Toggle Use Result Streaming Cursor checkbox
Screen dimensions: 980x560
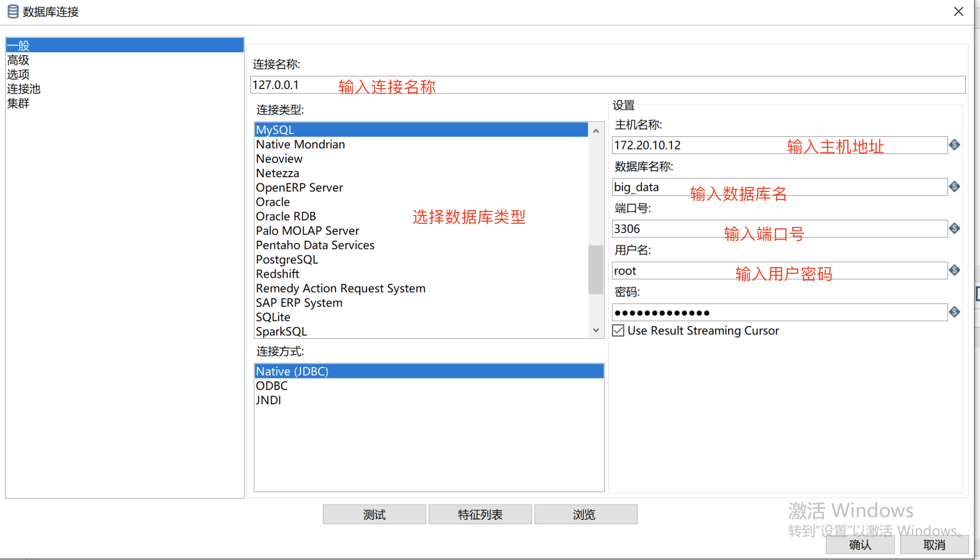click(x=618, y=331)
